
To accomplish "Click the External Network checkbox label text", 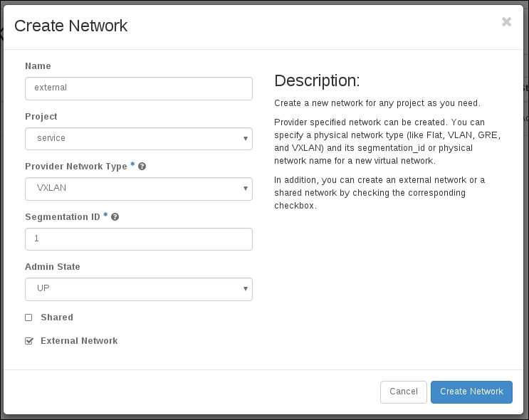I will (x=79, y=341).
